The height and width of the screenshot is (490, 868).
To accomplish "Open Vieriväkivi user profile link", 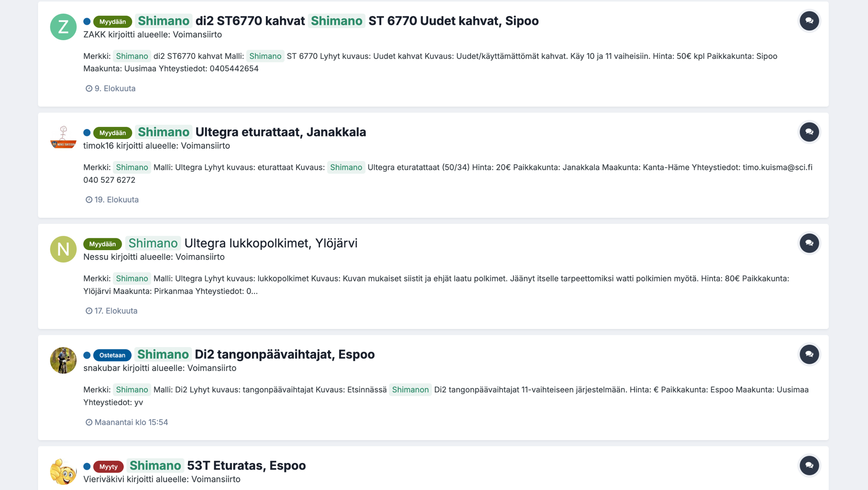I will click(x=104, y=479).
